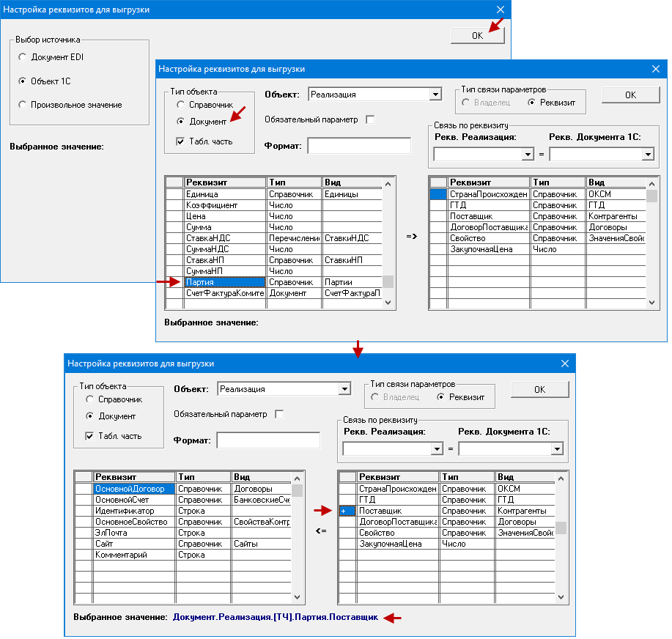Close the middle settings window
The image size is (672, 639).
[656, 69]
